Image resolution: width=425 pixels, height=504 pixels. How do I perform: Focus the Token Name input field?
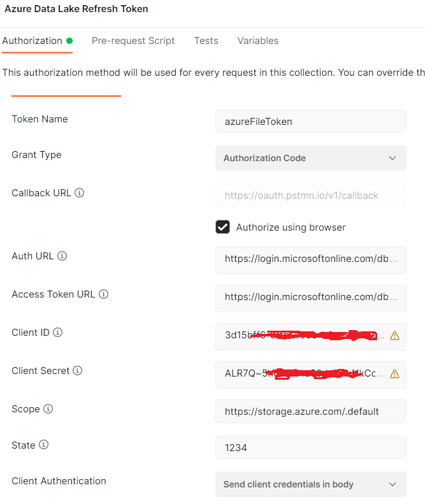[x=310, y=121]
